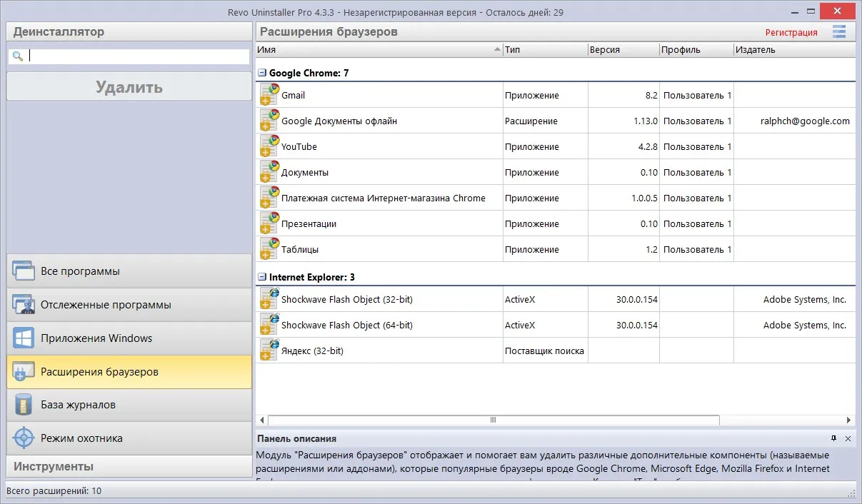The image size is (862, 504).
Task: Click the YouTube app icon in list
Action: coord(269,146)
